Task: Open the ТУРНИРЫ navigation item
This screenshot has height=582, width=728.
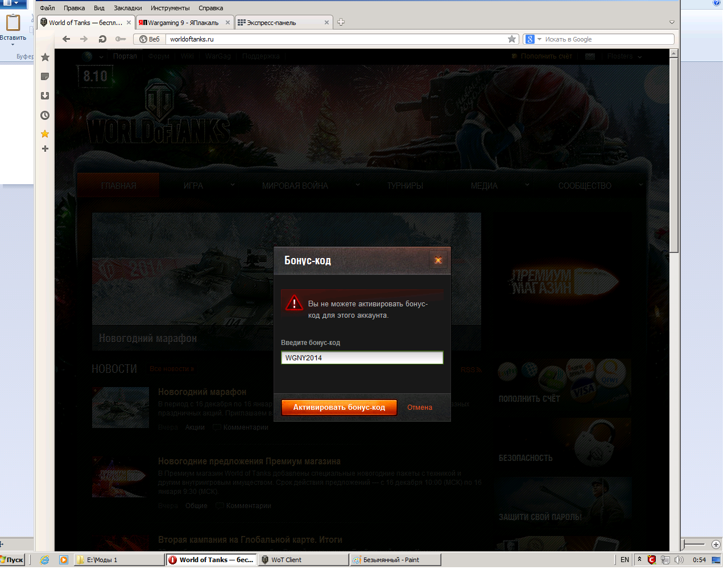Action: [405, 185]
